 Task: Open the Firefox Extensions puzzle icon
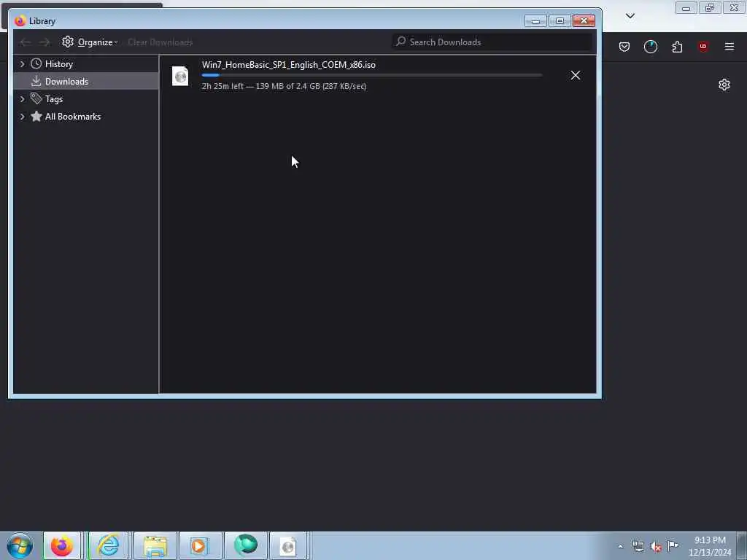tap(677, 47)
